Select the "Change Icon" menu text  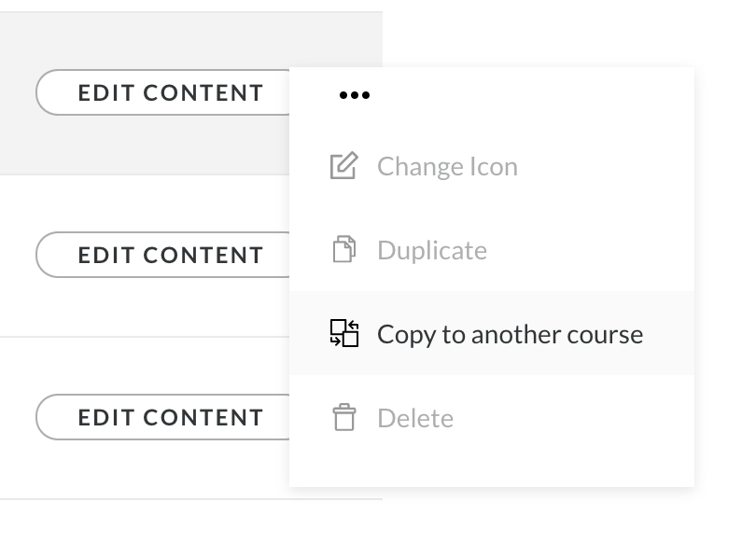click(x=447, y=167)
